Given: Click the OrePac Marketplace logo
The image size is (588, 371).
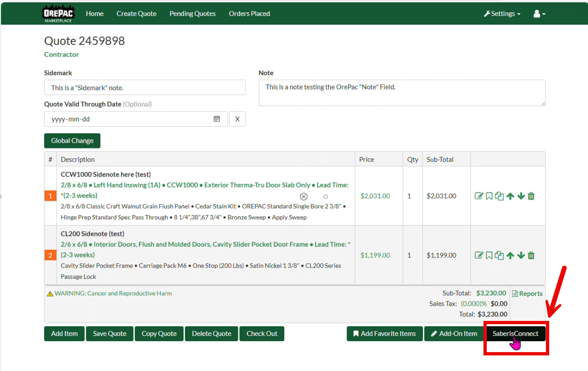Looking at the screenshot, I should (x=59, y=14).
